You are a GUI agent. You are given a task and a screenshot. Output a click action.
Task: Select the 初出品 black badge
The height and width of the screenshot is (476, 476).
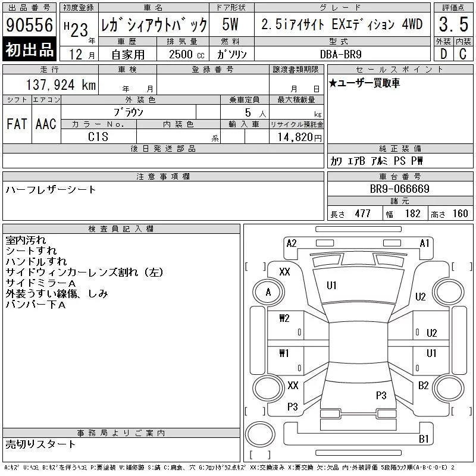29,49
